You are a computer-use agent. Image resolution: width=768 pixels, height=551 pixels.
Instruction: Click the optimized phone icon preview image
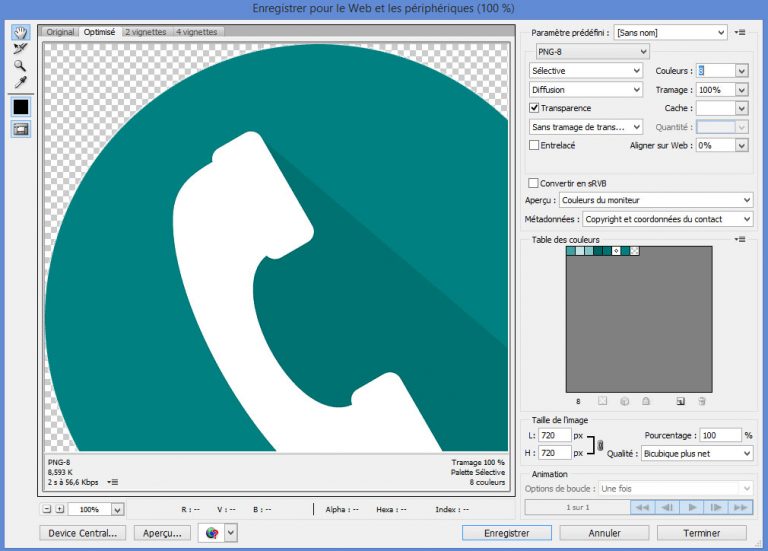point(277,247)
